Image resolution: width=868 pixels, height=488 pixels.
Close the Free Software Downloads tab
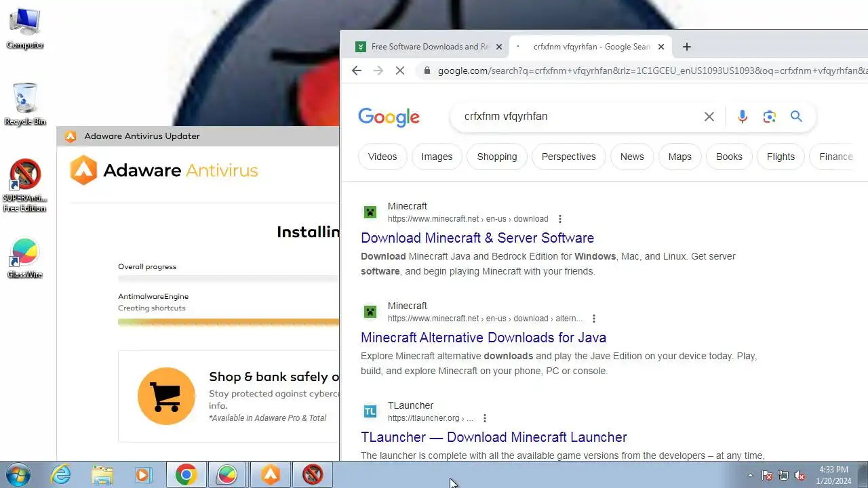(x=499, y=47)
